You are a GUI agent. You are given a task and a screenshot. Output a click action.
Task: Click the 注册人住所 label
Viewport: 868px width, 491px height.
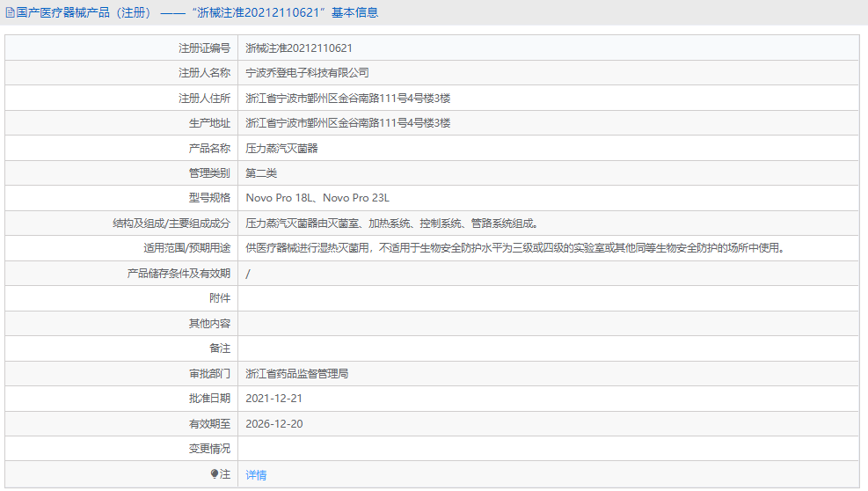pyautogui.click(x=204, y=98)
